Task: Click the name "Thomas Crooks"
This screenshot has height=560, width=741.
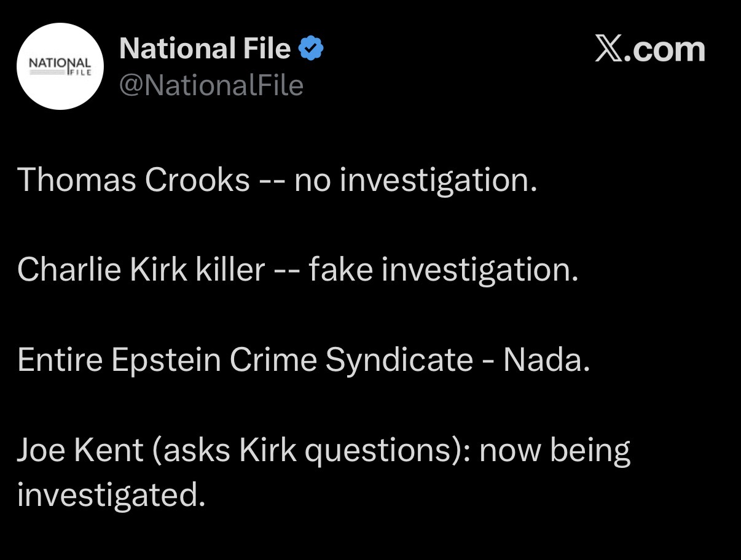Action: click(134, 181)
